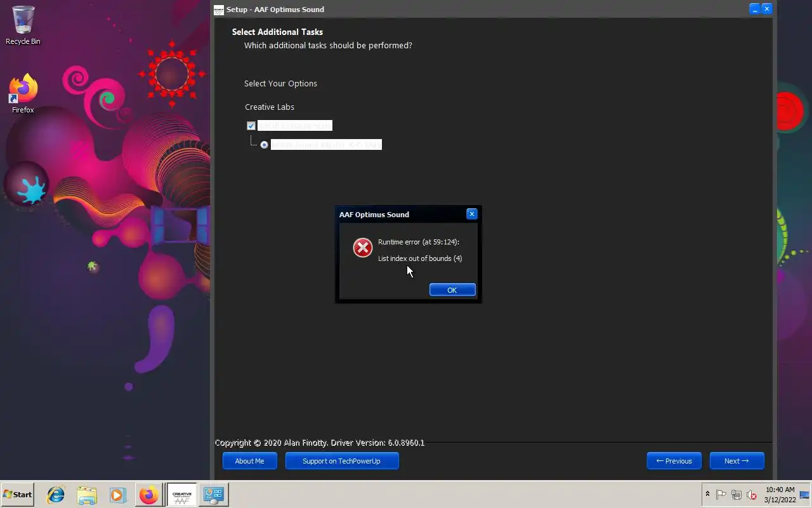Click the 'List index out of bounds (4)' text
The width and height of the screenshot is (812, 508).
pos(420,258)
